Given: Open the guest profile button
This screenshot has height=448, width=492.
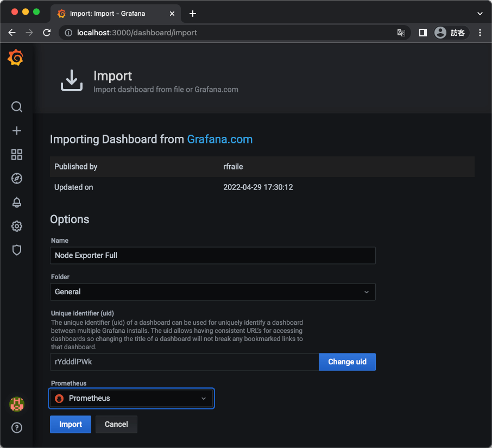Looking at the screenshot, I should point(451,33).
